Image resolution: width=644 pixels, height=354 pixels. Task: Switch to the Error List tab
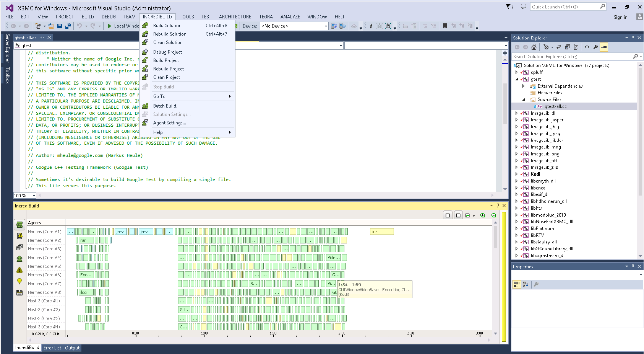tap(52, 348)
